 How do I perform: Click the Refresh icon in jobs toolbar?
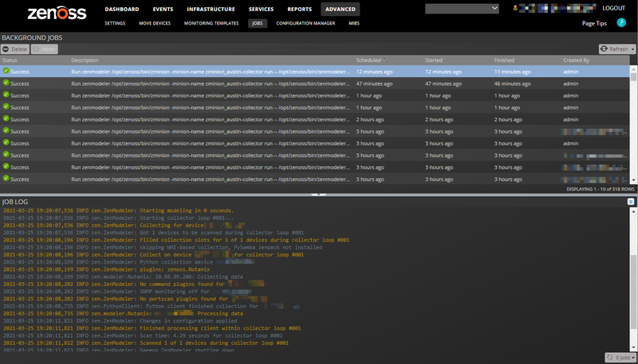coord(605,49)
